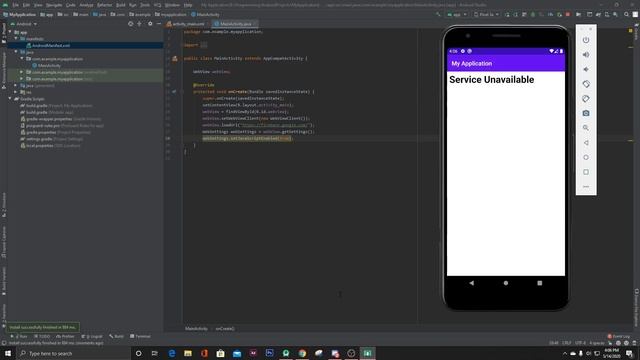Open the Profiler tool window button

(65, 336)
